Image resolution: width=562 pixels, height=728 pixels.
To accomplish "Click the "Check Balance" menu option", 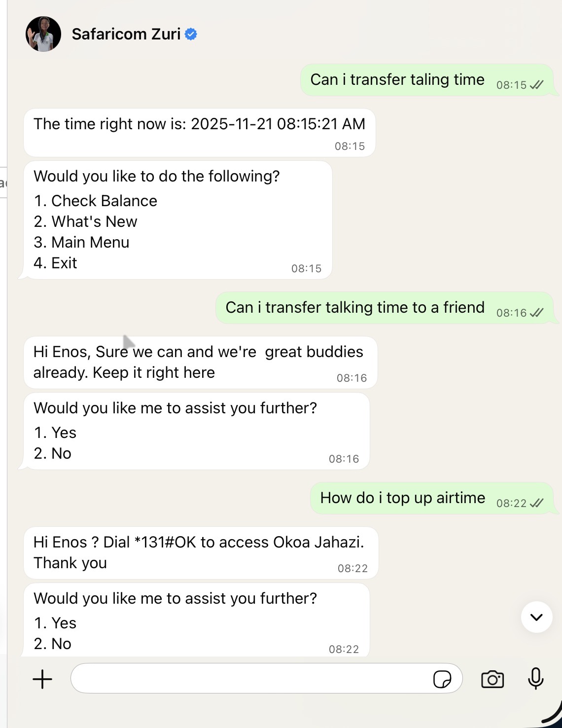I will 104,201.
